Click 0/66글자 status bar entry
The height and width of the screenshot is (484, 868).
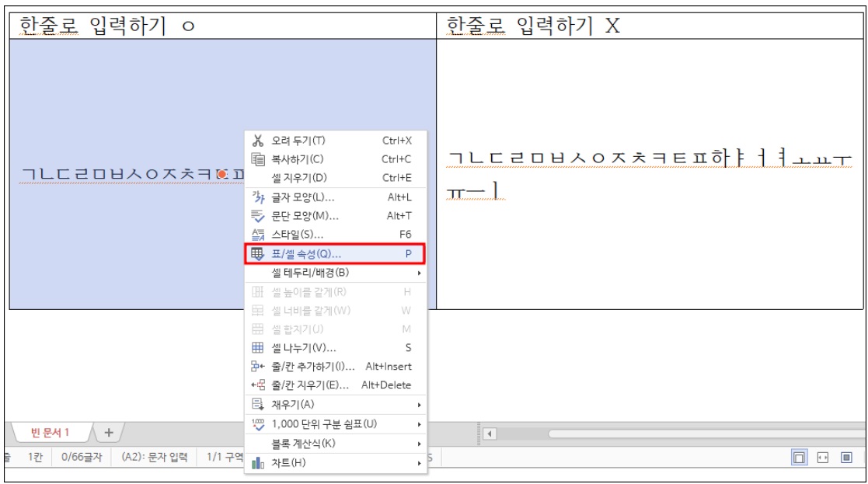coord(82,458)
